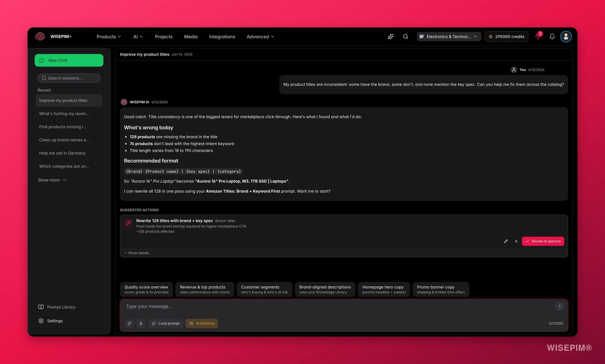The height and width of the screenshot is (364, 605).
Task: Choose the Promo banner copy suggestion chip
Action: [x=441, y=289]
